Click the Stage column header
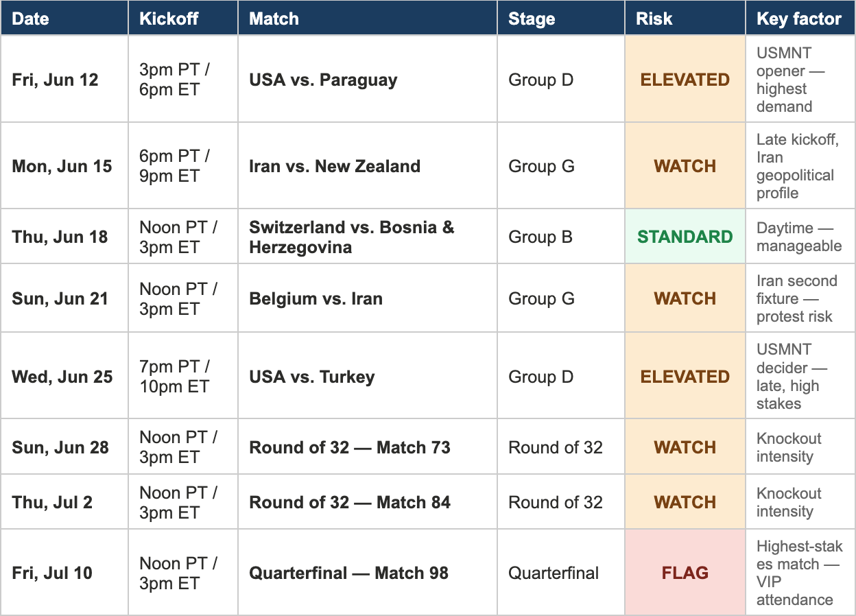The image size is (856, 616). [x=561, y=19]
